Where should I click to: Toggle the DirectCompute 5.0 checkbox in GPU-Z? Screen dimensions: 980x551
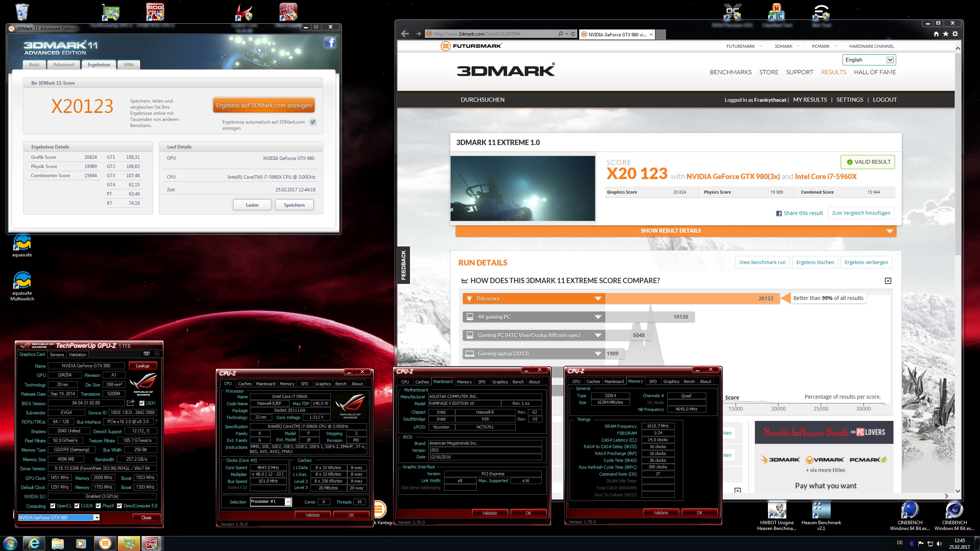[119, 506]
